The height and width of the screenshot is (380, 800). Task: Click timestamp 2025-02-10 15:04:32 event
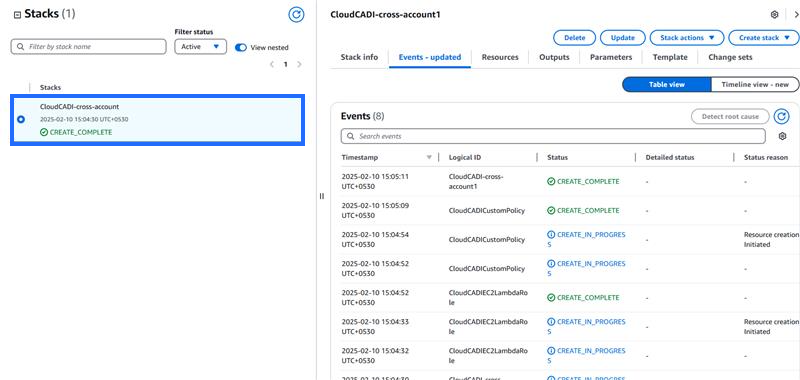coord(375,356)
